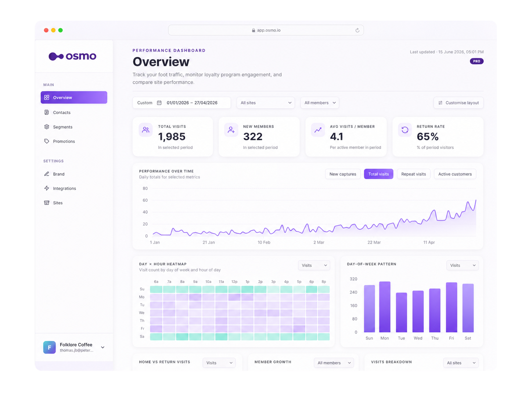
Task: Click the Total Visits people icon
Action: pyautogui.click(x=146, y=130)
